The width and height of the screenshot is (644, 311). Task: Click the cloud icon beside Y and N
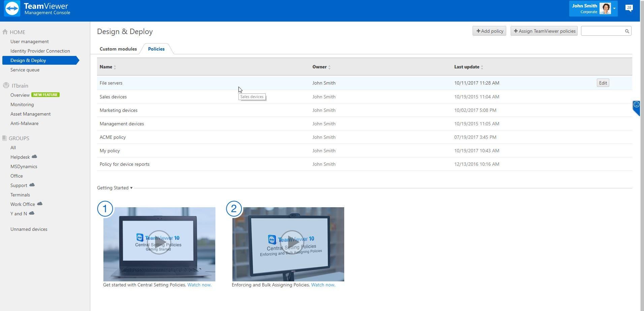(x=32, y=213)
